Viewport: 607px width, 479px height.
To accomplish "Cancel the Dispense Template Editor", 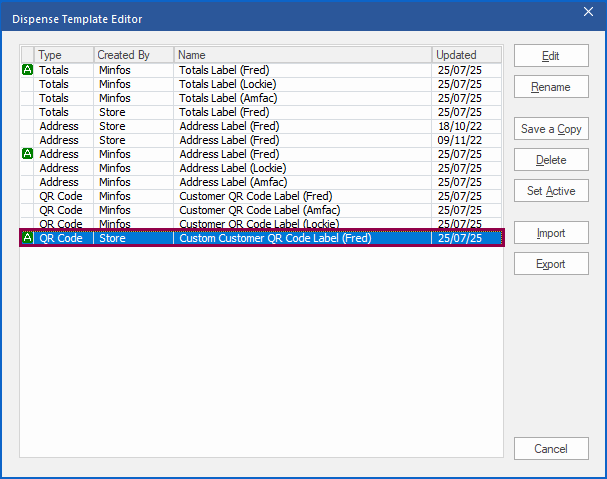I will [x=551, y=448].
